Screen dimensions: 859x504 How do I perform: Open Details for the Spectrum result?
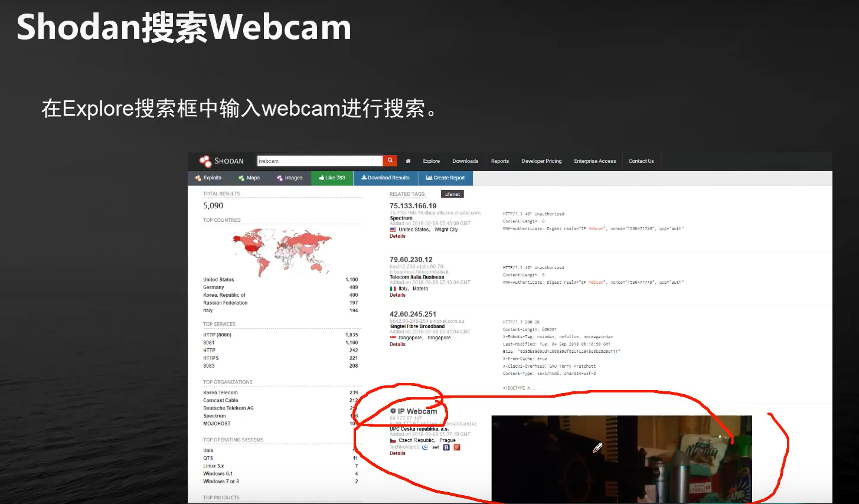coord(397,236)
